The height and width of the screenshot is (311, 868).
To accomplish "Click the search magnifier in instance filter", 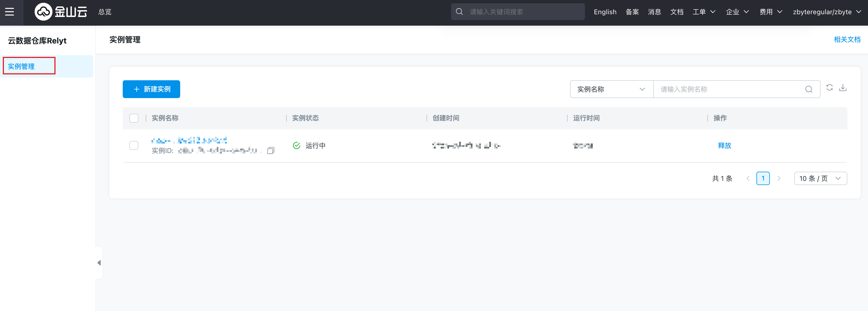I will click(x=809, y=89).
